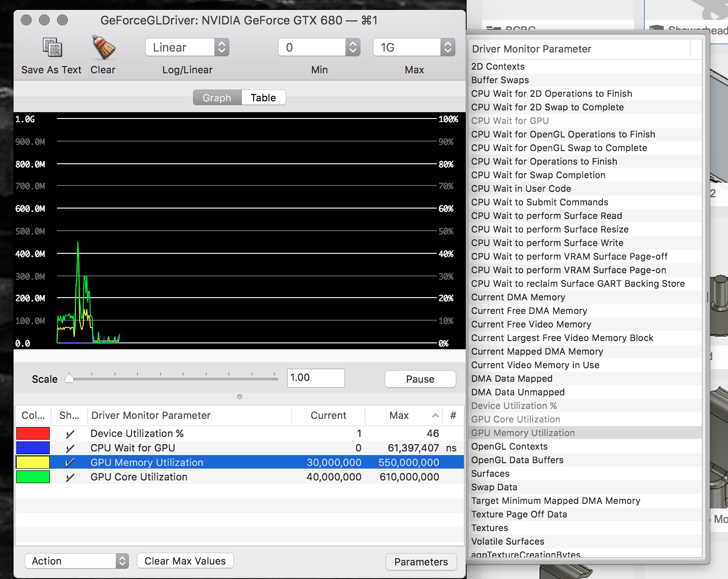Toggle the show checkmark for Device Utilization %
The height and width of the screenshot is (579, 728).
click(x=70, y=434)
